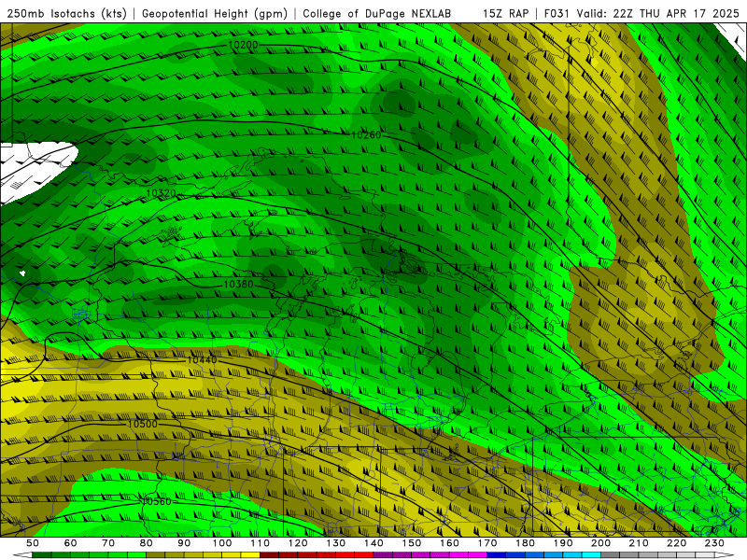Click the 10200 height contour label
Screen dimensions: 747x560
(x=243, y=45)
